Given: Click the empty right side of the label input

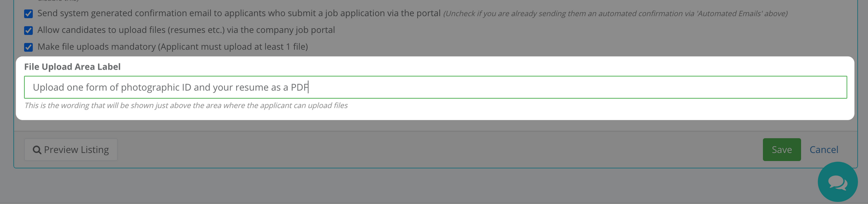Looking at the screenshot, I should click(577, 87).
